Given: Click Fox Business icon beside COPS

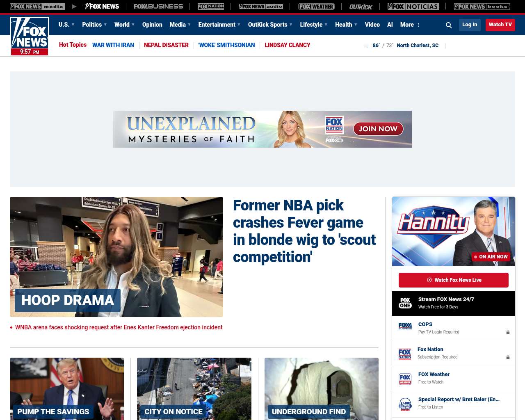Looking at the screenshot, I should 405,326.
